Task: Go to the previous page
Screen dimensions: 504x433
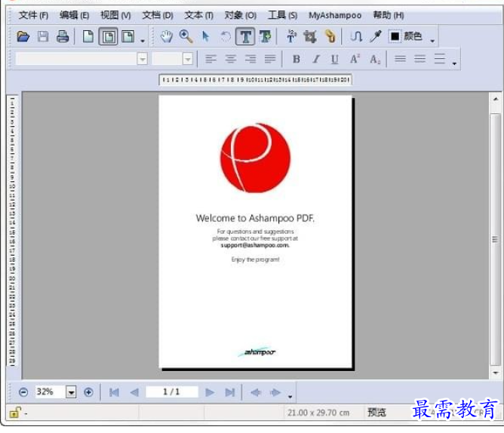Action: (x=134, y=392)
